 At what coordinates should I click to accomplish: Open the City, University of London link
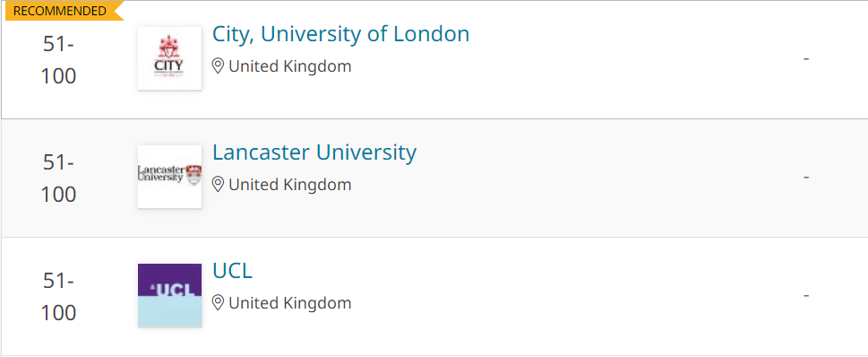[341, 34]
